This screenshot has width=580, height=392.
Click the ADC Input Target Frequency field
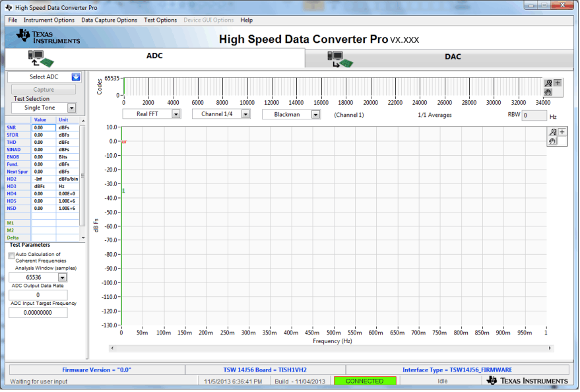(38, 313)
